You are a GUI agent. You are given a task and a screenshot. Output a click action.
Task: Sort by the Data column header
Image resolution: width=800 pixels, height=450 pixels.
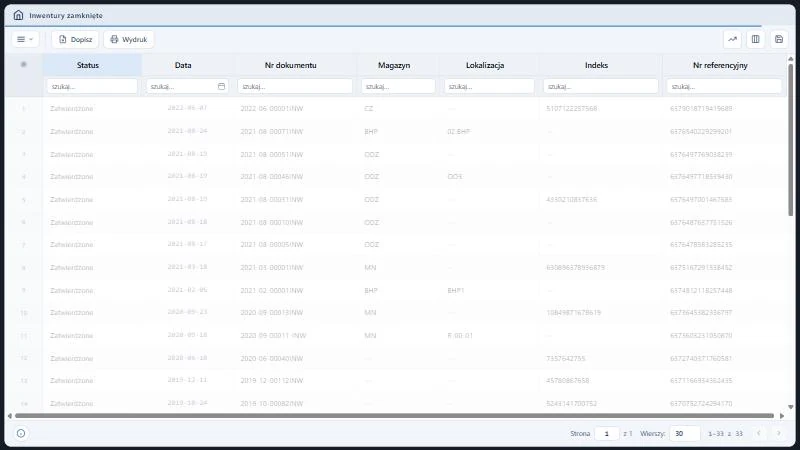183,65
